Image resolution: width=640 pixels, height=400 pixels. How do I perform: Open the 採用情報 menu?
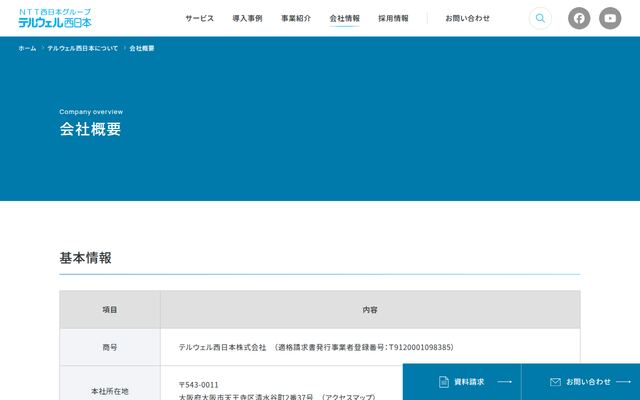point(393,18)
